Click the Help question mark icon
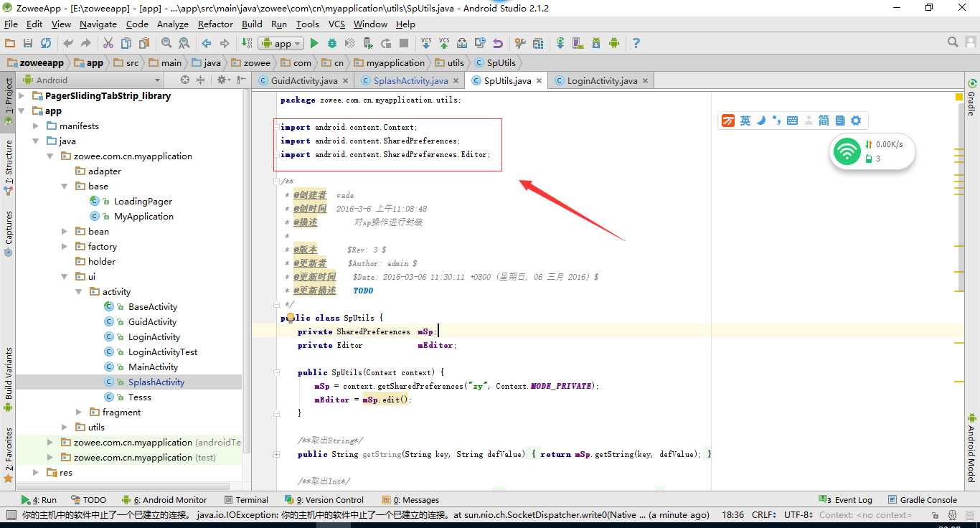The width and height of the screenshot is (980, 528). click(x=636, y=43)
